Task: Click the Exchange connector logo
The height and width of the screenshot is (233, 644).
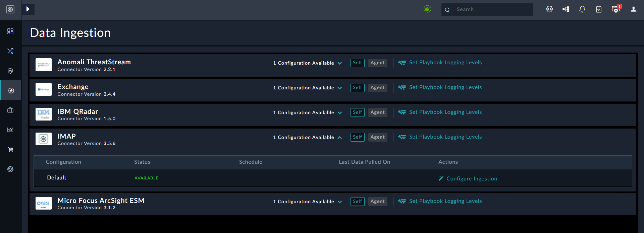Action: click(x=44, y=89)
